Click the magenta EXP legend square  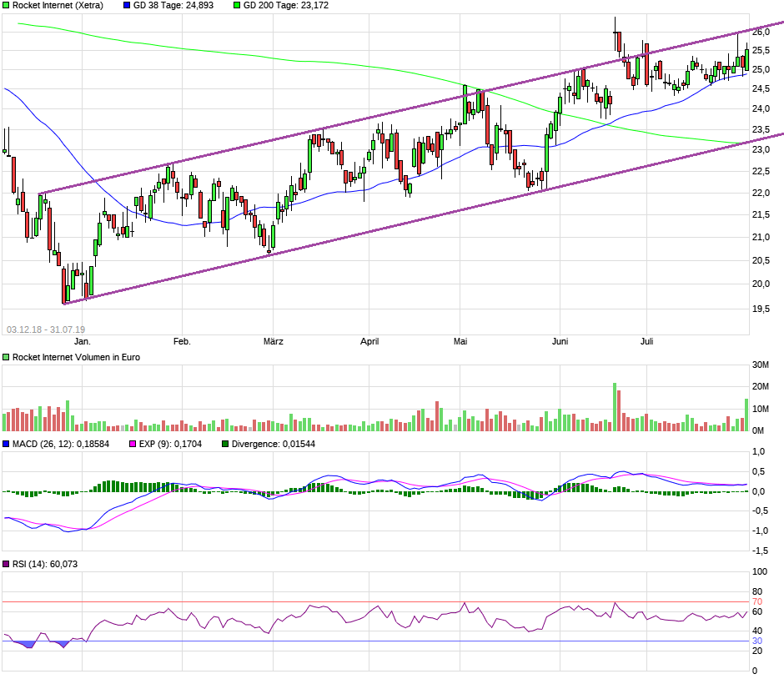pos(134,445)
